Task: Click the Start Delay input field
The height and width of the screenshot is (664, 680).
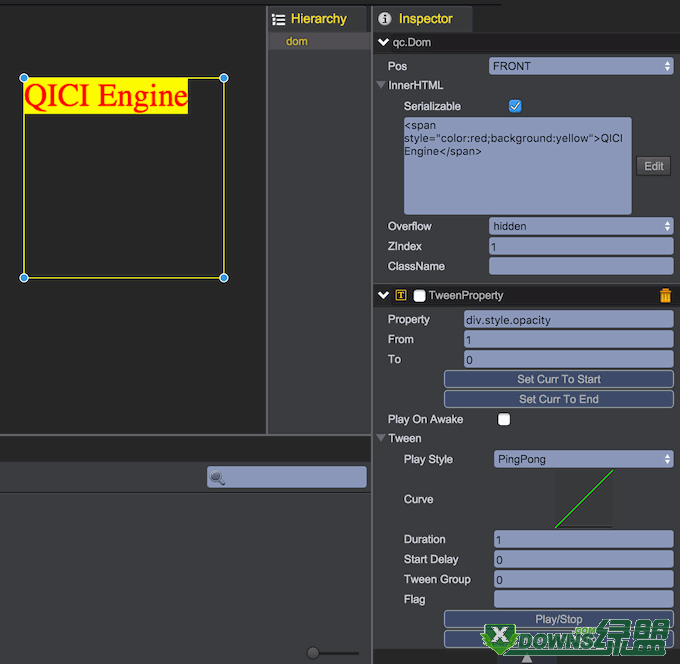Action: [x=583, y=559]
